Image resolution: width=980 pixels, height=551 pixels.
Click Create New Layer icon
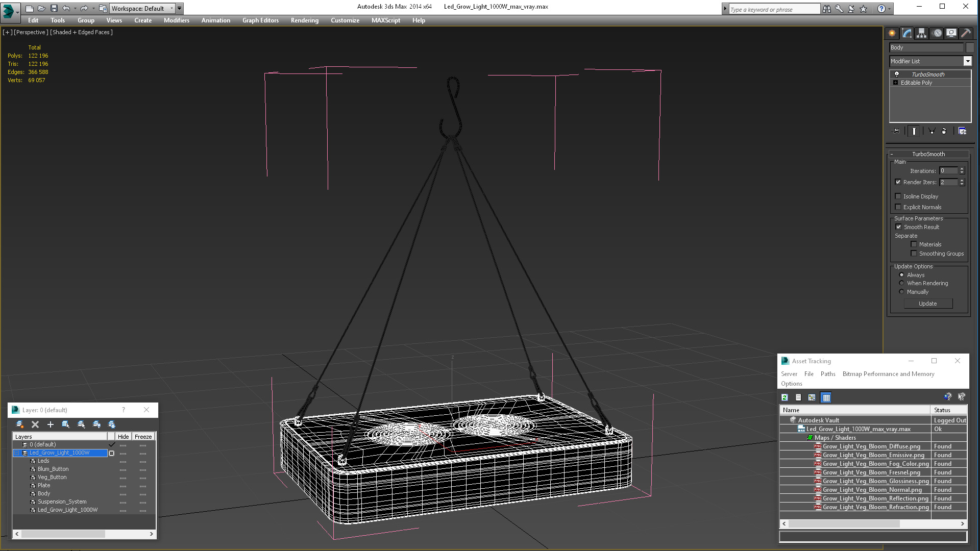[19, 424]
